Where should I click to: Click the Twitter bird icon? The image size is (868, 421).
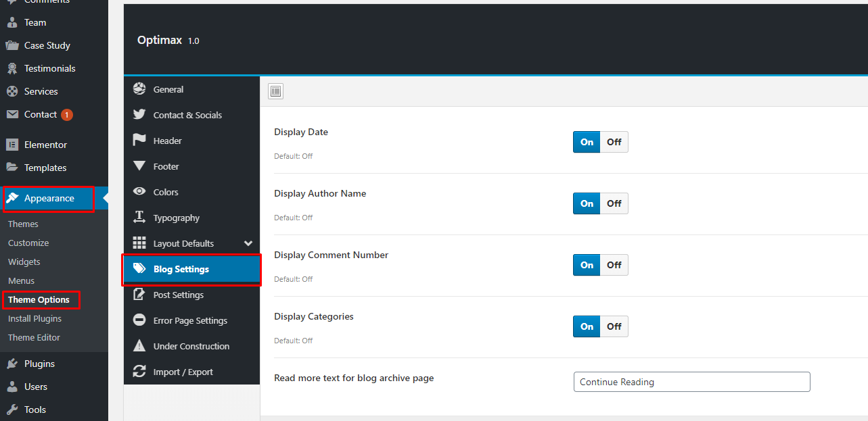[139, 115]
